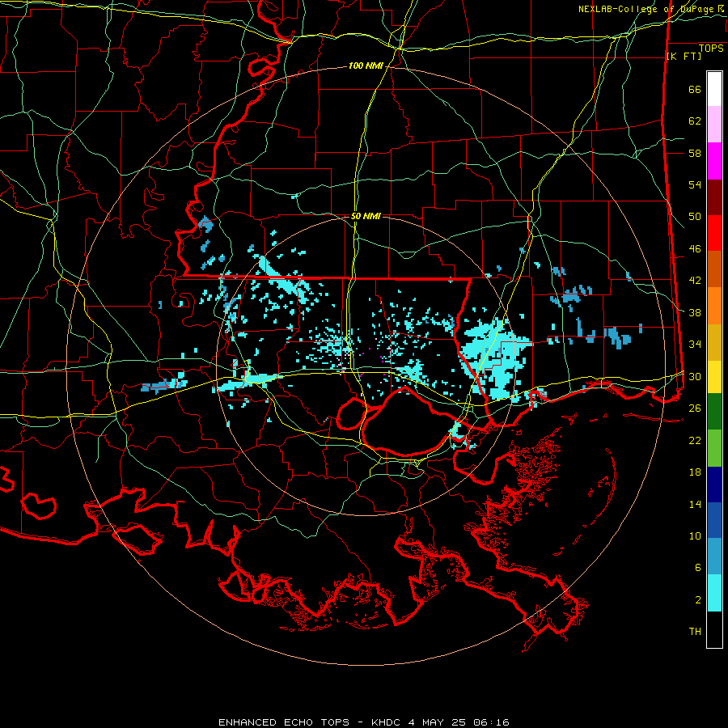Screen dimensions: 728x728
Task: Click the '50 NMI' range ring label
Action: pos(366,216)
